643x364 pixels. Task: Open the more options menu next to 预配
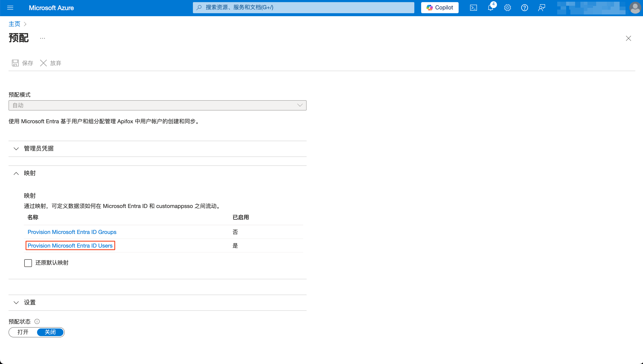pos(42,38)
